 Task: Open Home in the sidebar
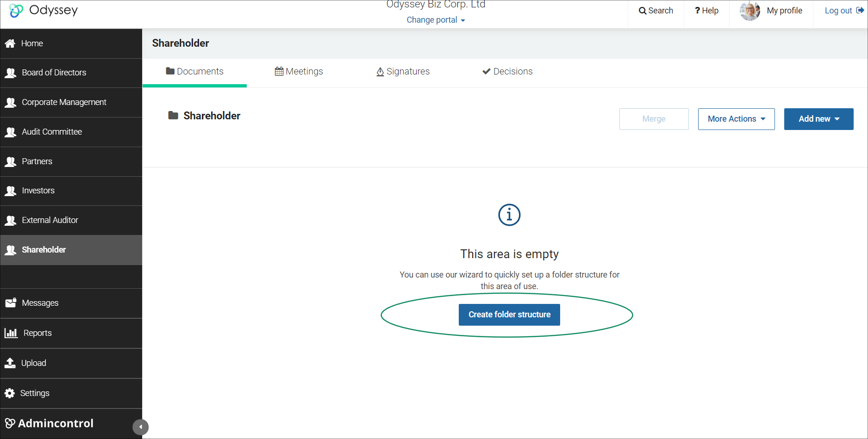coord(71,43)
